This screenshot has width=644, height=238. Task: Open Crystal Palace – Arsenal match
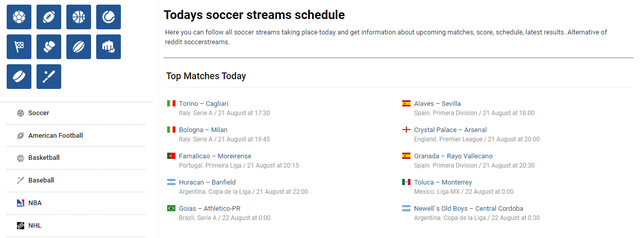450,130
